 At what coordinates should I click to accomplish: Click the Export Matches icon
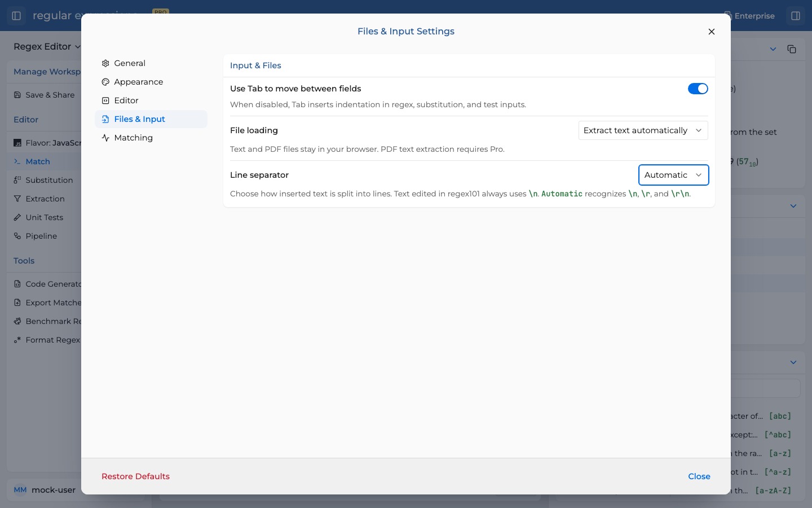[17, 303]
